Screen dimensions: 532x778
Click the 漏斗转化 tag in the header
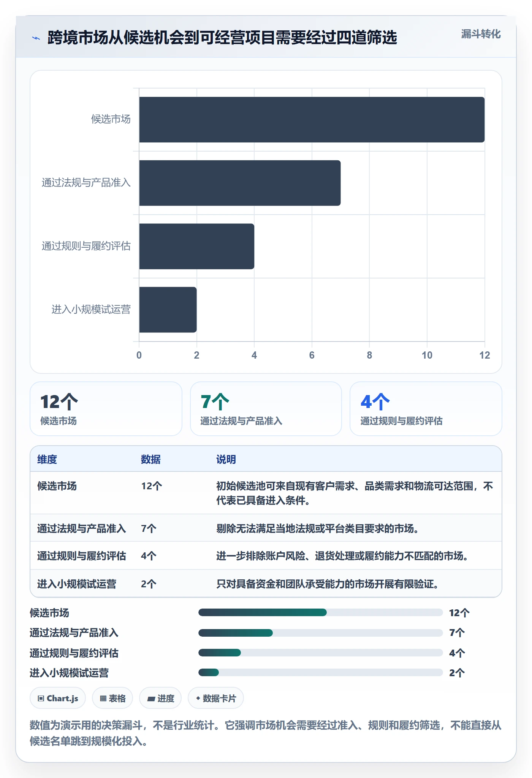pos(481,34)
